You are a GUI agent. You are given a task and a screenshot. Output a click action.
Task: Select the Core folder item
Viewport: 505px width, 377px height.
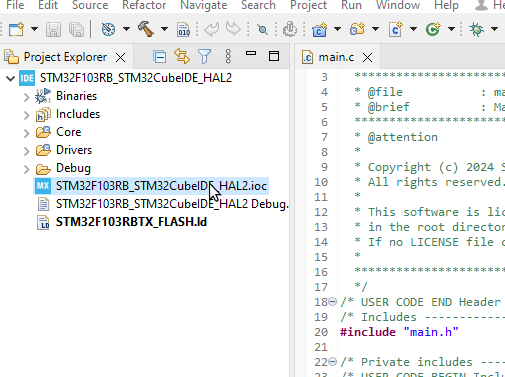coord(68,132)
